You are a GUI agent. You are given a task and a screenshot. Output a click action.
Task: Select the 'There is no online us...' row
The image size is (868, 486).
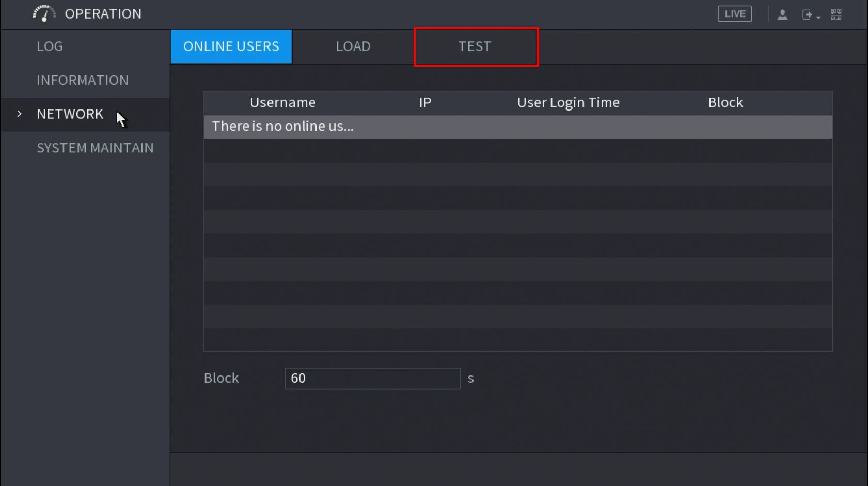point(517,127)
